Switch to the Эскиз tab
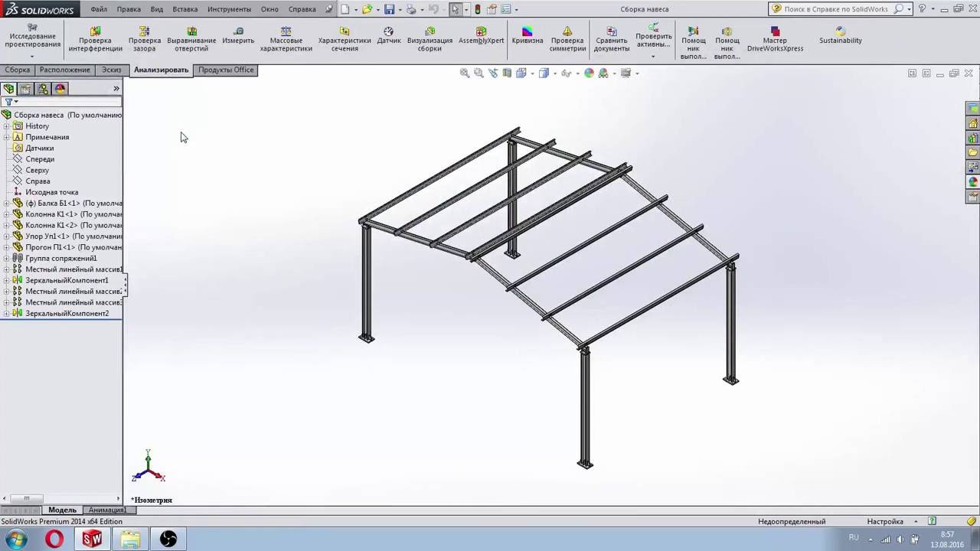The width and height of the screenshot is (980, 551). click(x=112, y=70)
